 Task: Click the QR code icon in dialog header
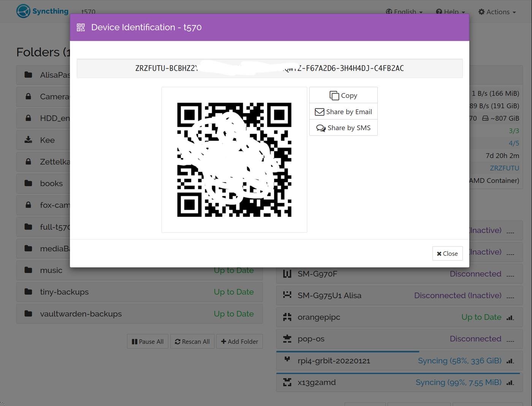tap(81, 27)
